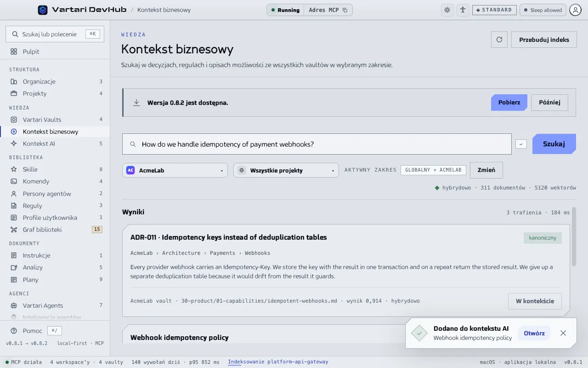Image resolution: width=588 pixels, height=368 pixels.
Task: Click the Później button
Action: coord(549,102)
